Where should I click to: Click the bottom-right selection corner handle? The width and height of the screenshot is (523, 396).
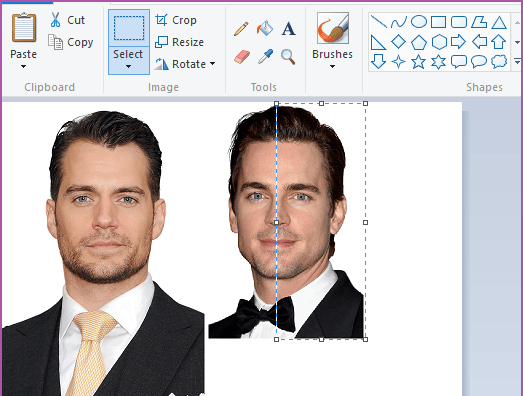[365, 339]
